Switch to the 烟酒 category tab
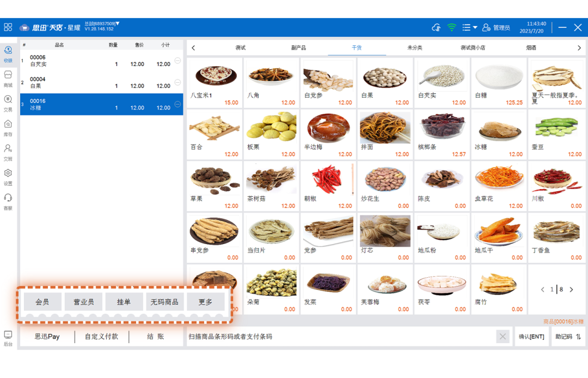Viewport: 588px width, 378px height. pos(531,48)
